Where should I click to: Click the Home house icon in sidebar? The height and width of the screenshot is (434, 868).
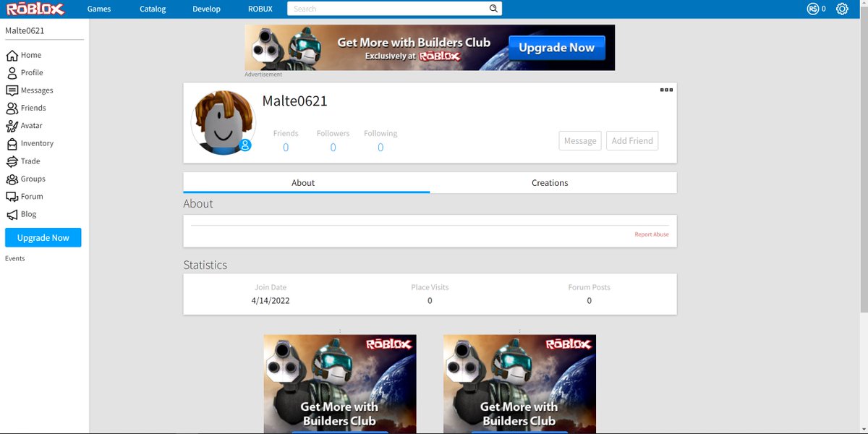point(12,55)
